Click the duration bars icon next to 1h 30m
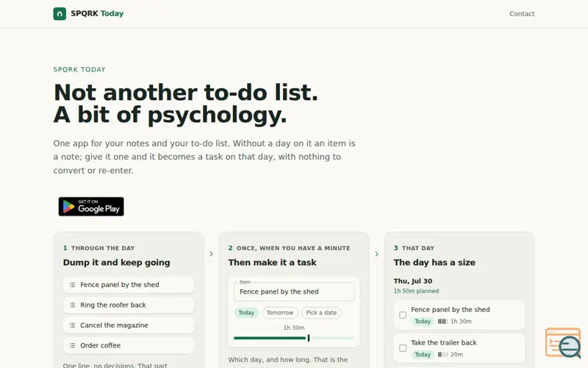Viewport: 588px width, 368px height. tap(443, 322)
